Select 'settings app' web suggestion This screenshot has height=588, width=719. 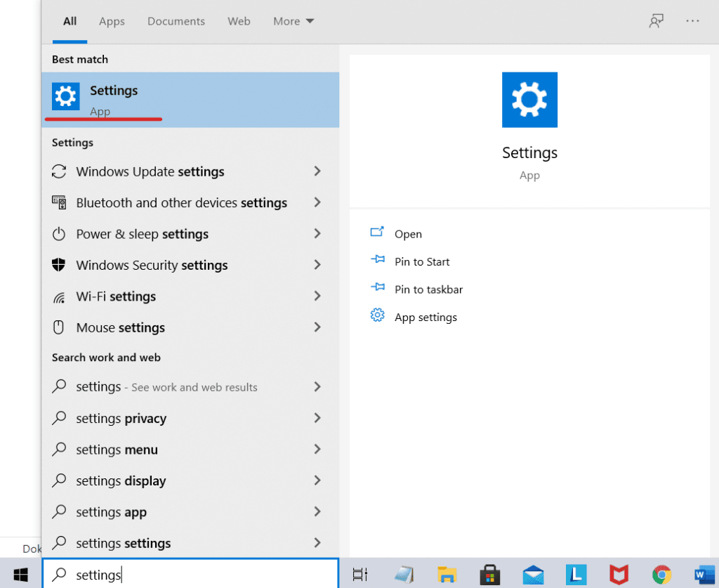[x=190, y=511]
